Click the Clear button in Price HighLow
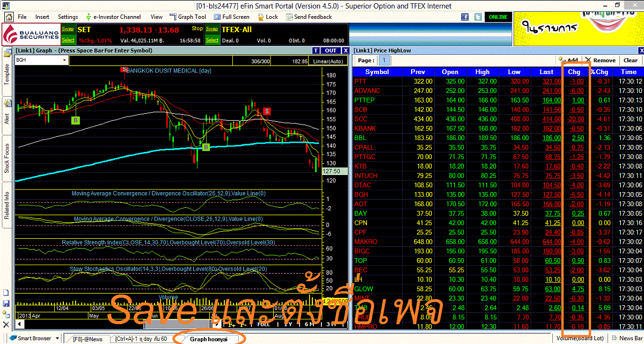The height and width of the screenshot is (344, 644). tap(631, 61)
